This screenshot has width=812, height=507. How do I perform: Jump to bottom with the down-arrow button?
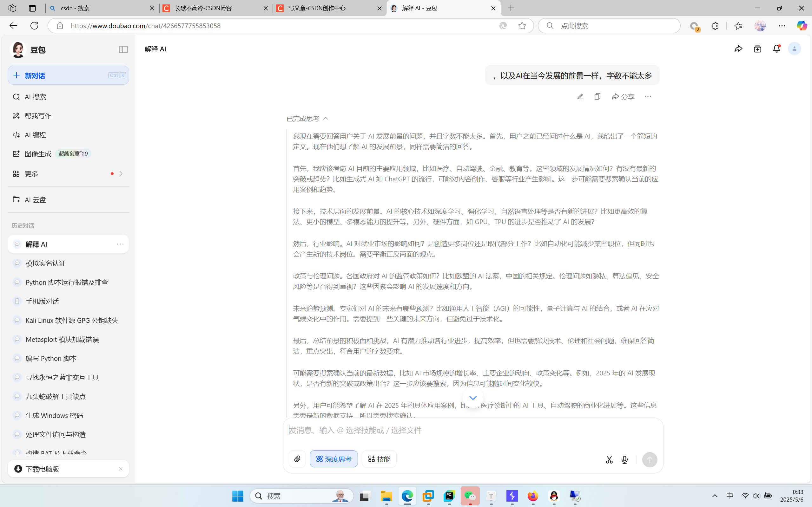[473, 398]
